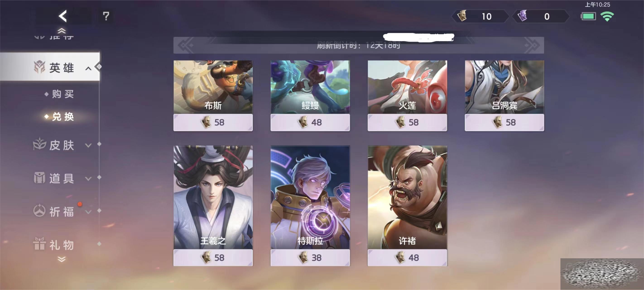
Task: Select the 兑换 exchange sub-tab
Action: [63, 117]
